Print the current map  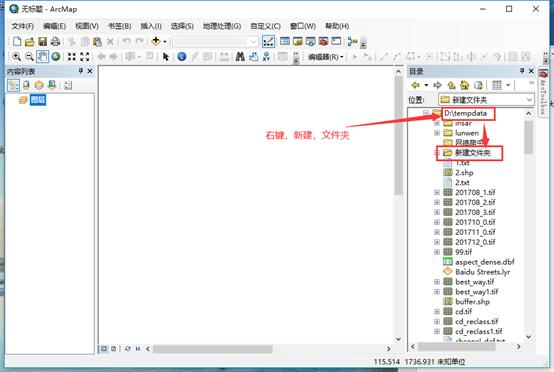click(55, 41)
